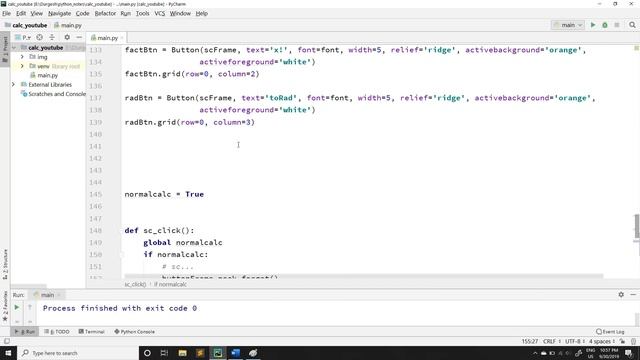Click the read-only lock icon in status bar
The width and height of the screenshot is (640, 360).
pyautogui.click(x=622, y=341)
